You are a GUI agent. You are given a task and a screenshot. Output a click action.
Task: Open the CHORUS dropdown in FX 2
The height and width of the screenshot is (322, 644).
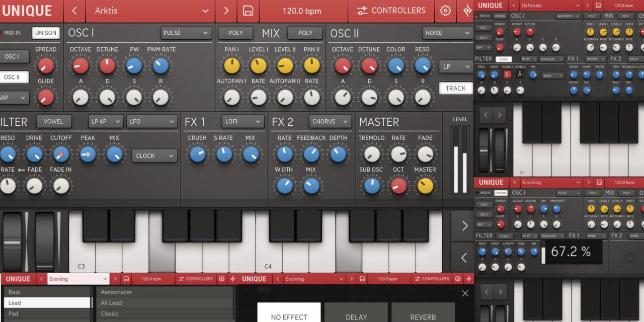coord(330,121)
